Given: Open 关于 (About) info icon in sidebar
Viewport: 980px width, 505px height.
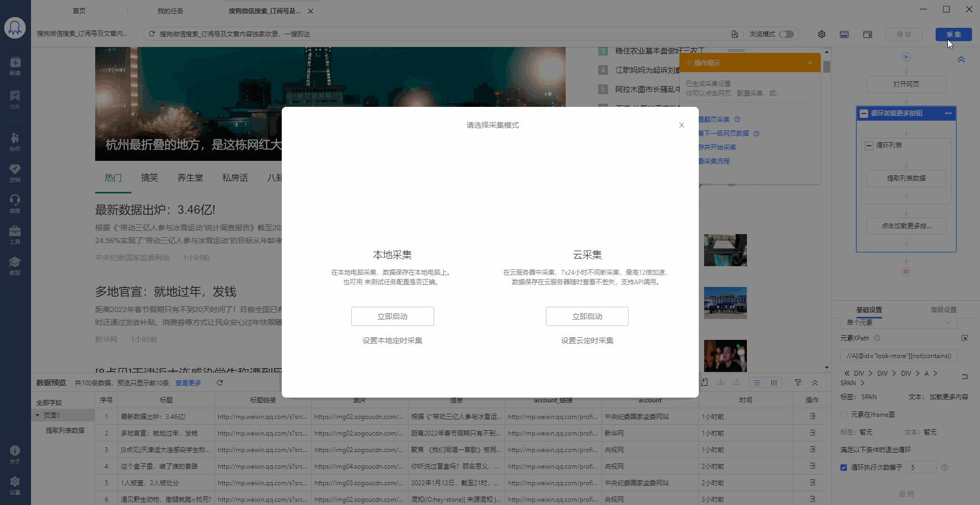Looking at the screenshot, I should (x=15, y=454).
